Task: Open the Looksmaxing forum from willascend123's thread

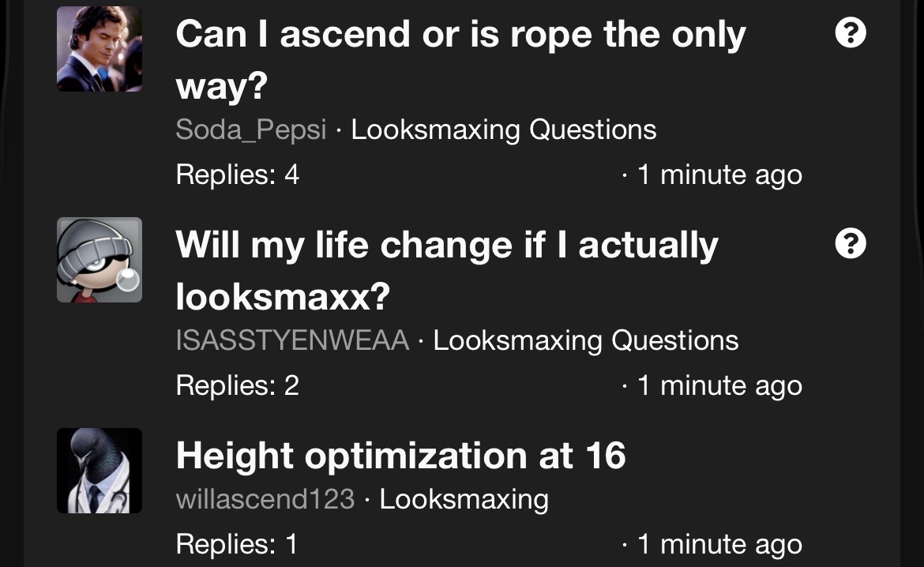Action: pos(464,499)
